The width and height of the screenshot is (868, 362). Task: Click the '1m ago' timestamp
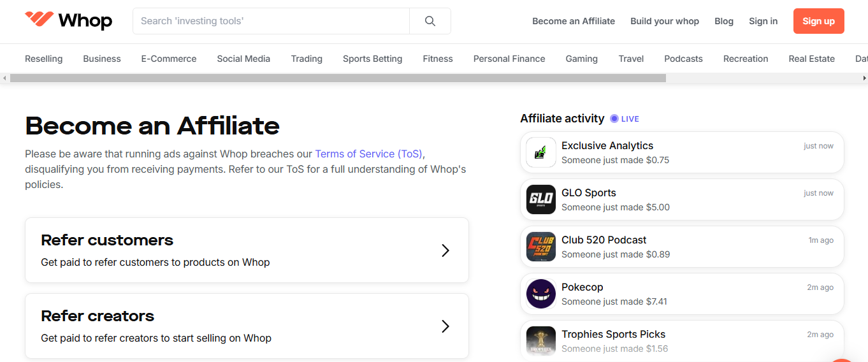(x=821, y=240)
